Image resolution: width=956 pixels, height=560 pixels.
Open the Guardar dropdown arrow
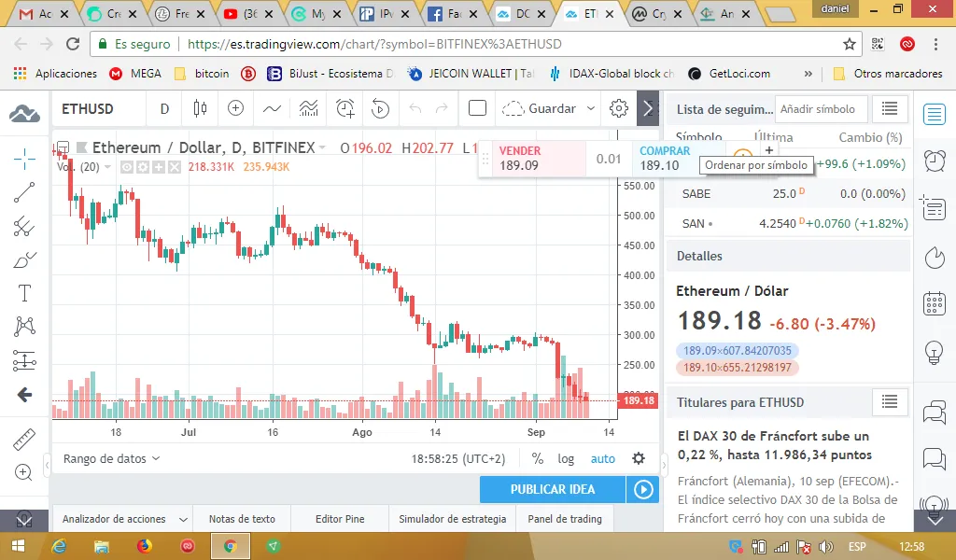591,108
